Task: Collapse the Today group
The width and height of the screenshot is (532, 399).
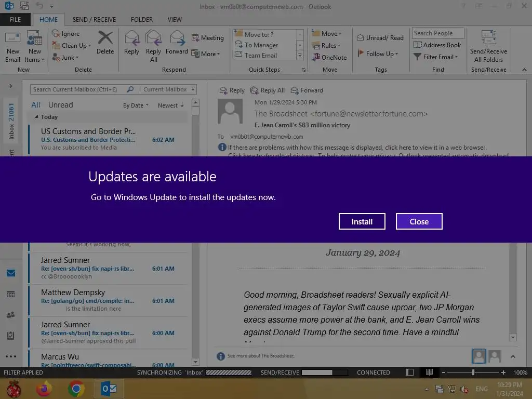Action: pos(36,117)
